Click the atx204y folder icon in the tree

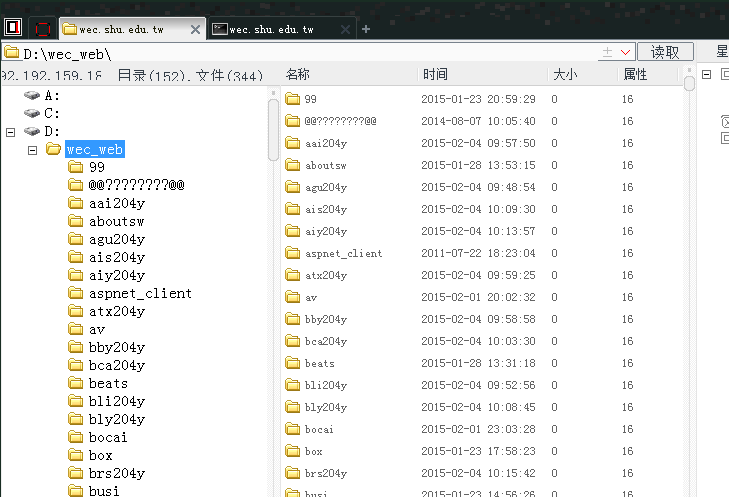click(x=75, y=311)
